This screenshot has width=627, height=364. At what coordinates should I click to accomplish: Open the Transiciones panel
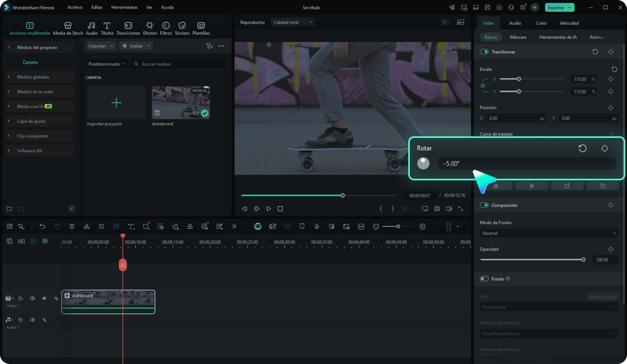point(128,29)
